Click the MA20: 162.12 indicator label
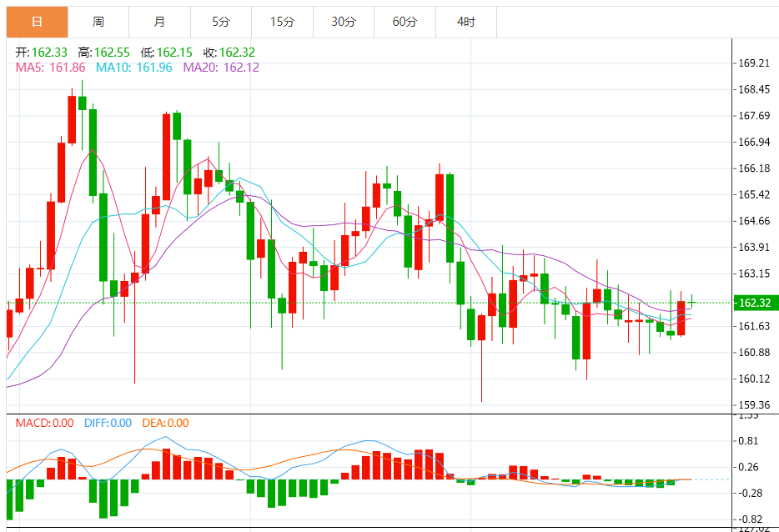 [221, 68]
